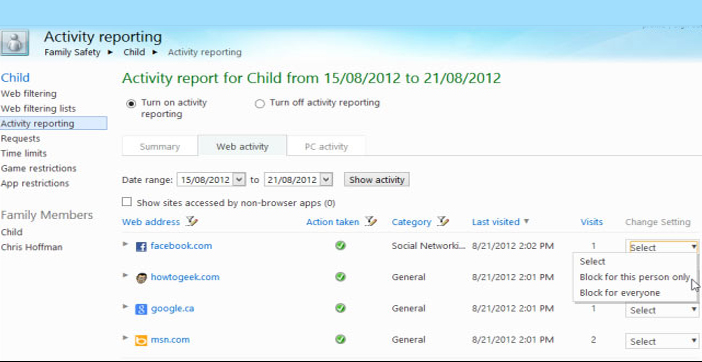Open Change Setting dropdown for msn.com
This screenshot has height=362, width=702.
(x=662, y=341)
